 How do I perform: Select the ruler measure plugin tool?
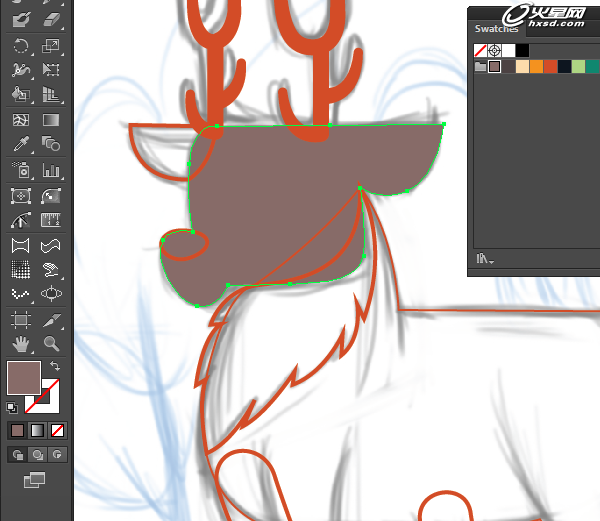[x=51, y=220]
